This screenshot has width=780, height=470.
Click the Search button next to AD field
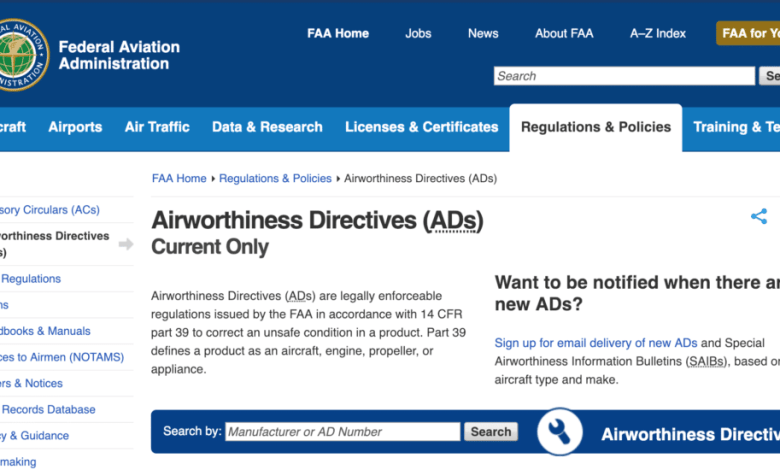tap(491, 432)
